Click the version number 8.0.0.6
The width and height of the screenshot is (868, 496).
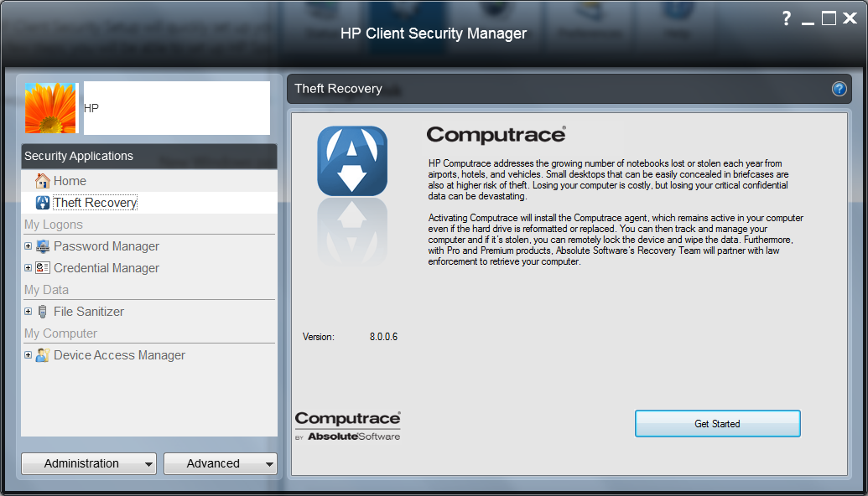coord(383,337)
